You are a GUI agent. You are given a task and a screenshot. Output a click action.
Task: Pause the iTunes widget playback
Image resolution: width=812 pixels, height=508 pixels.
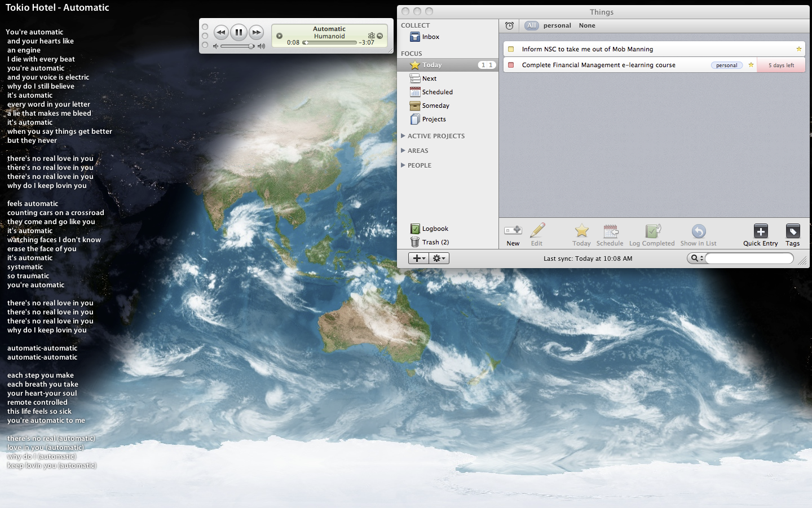point(239,32)
